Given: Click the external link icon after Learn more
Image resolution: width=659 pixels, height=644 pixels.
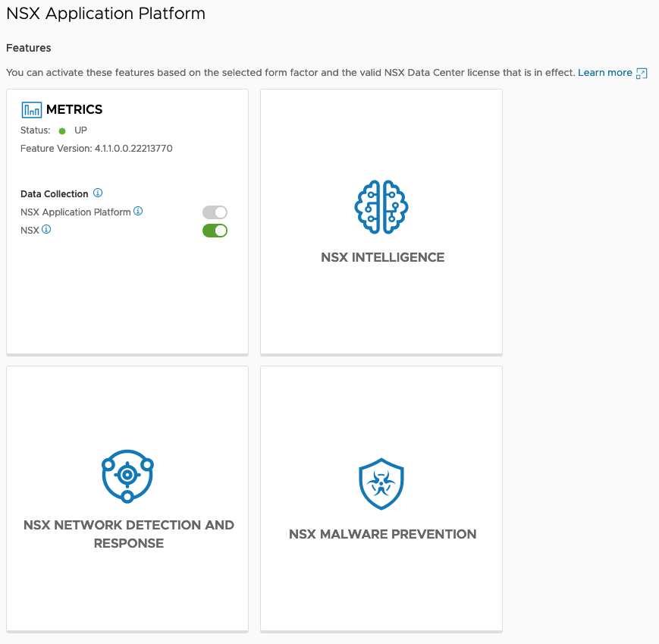Looking at the screenshot, I should tap(642, 73).
